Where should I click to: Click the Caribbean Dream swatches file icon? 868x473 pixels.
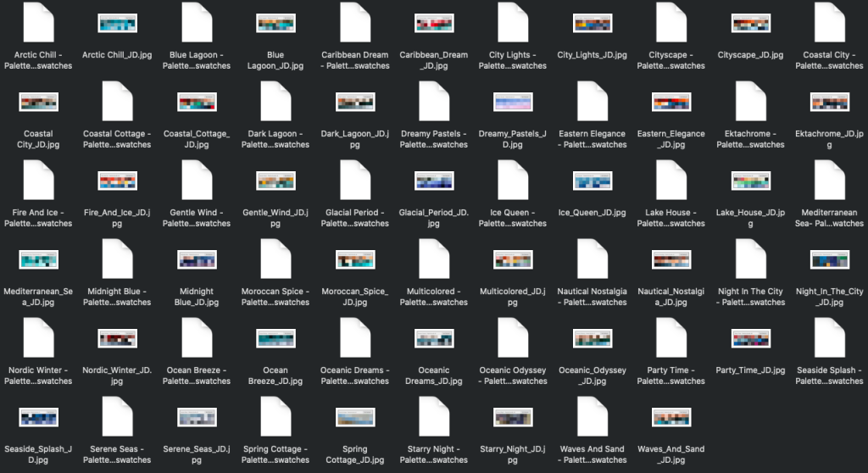pyautogui.click(x=355, y=24)
